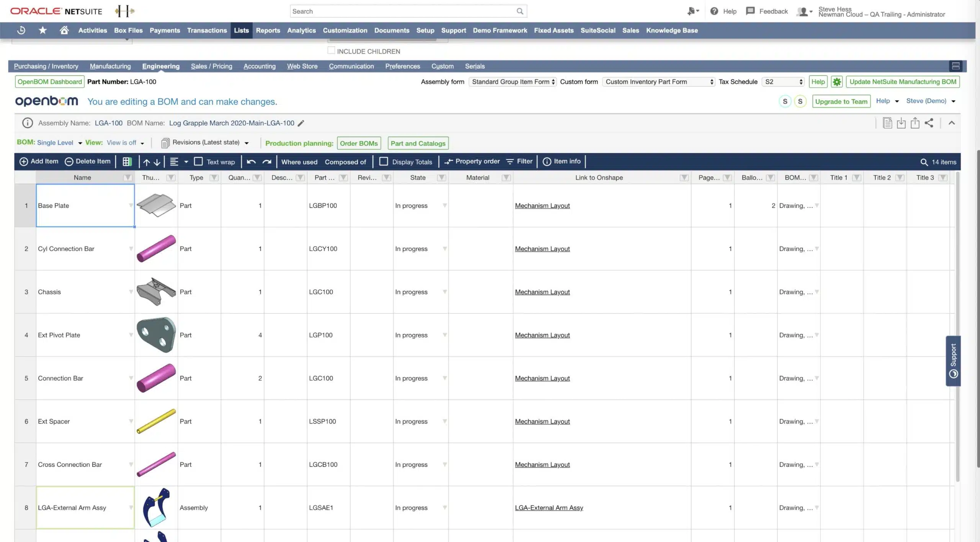Open the BOM document report icon
Image resolution: width=980 pixels, height=542 pixels.
pyautogui.click(x=887, y=123)
